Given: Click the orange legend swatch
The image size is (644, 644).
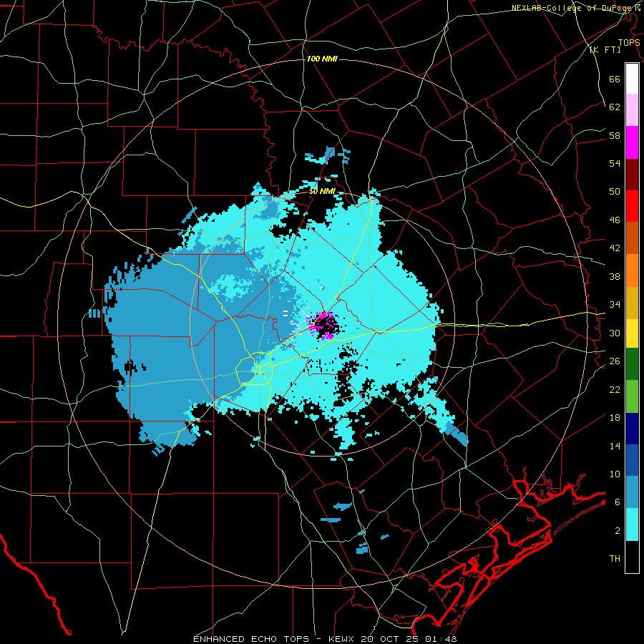Looking at the screenshot, I should pyautogui.click(x=632, y=270).
